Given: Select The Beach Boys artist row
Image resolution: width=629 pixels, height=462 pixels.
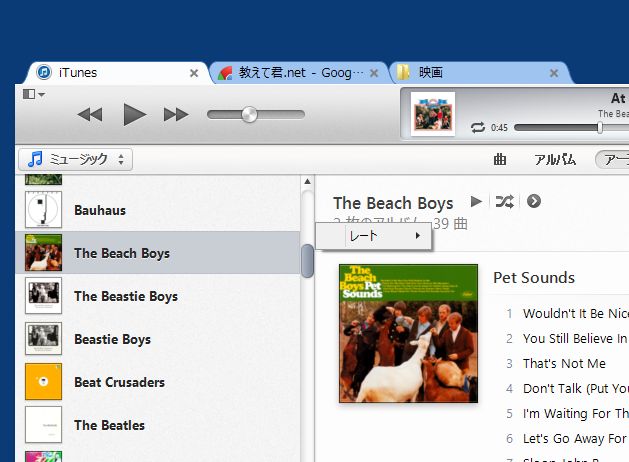Looking at the screenshot, I should tap(158, 253).
